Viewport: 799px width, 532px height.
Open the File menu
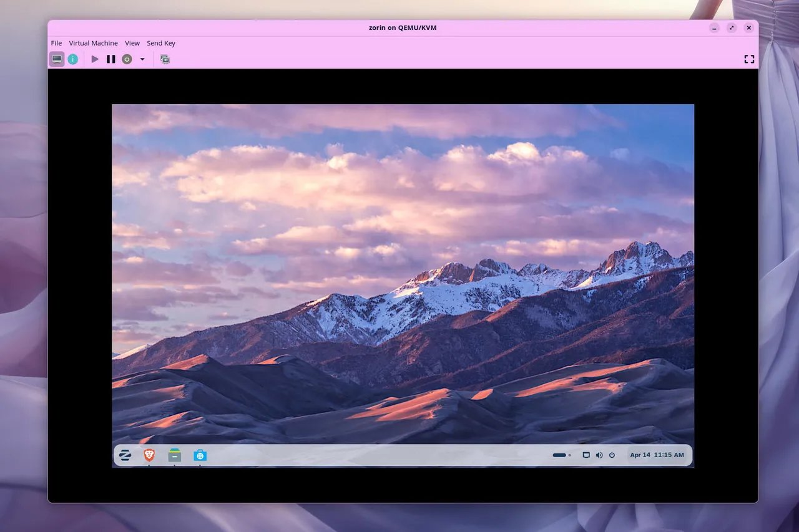point(56,43)
